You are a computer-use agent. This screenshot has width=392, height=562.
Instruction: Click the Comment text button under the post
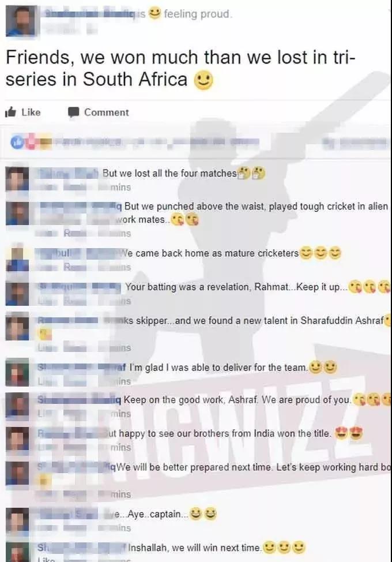pos(106,113)
